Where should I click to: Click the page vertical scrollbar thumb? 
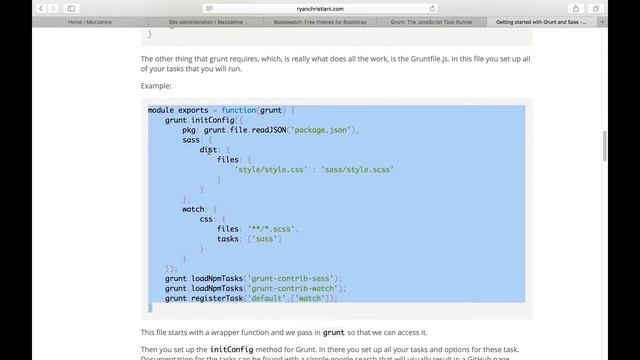click(x=604, y=146)
